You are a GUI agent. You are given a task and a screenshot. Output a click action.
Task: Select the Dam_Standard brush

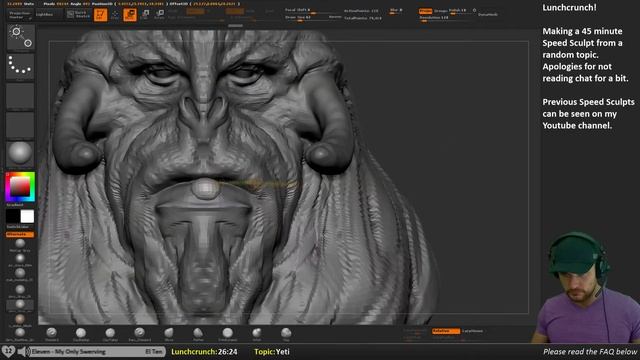point(140,334)
